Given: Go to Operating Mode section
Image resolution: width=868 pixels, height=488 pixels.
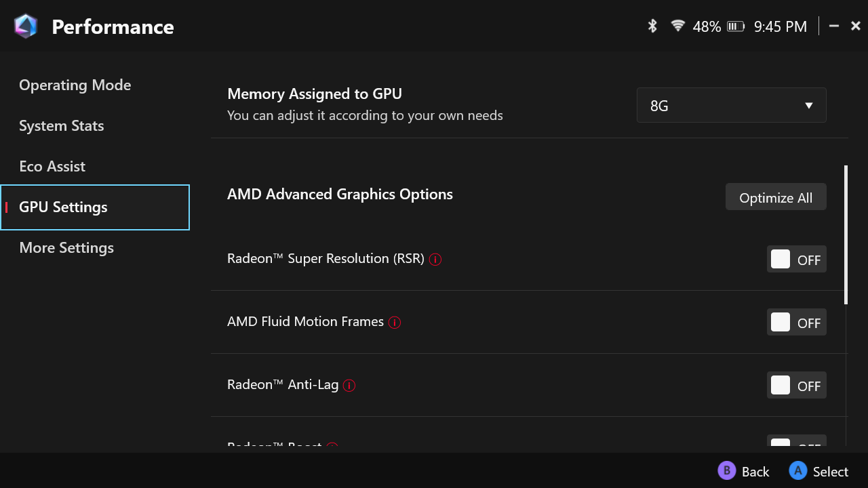Looking at the screenshot, I should coord(75,85).
